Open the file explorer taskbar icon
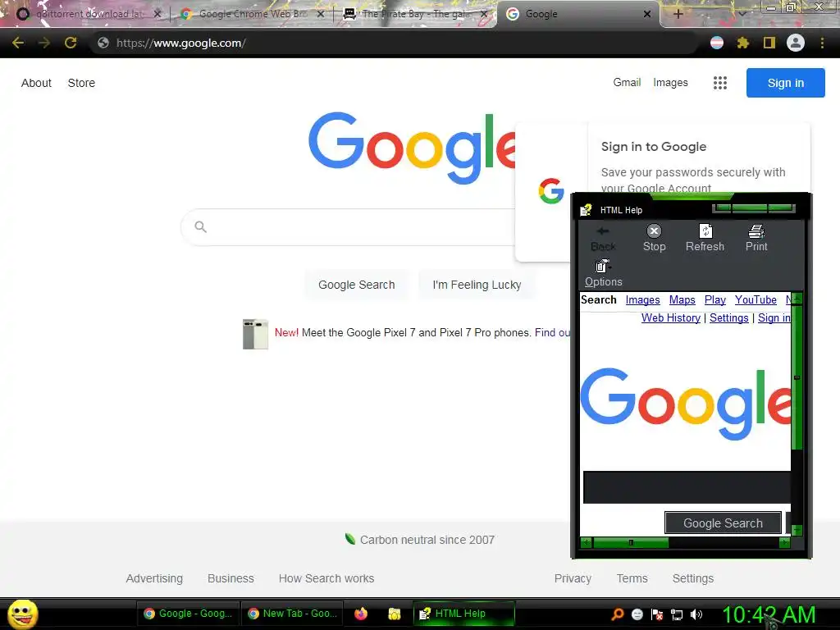This screenshot has width=840, height=630. tap(395, 614)
